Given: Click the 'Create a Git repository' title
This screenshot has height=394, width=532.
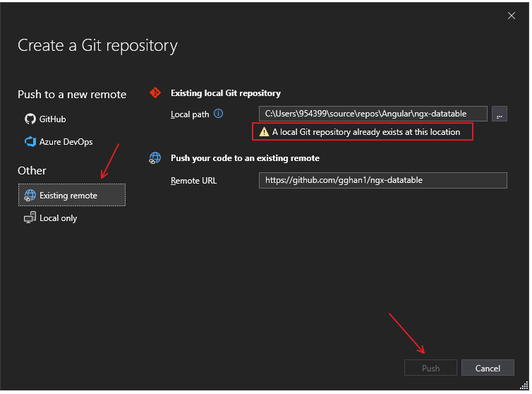Looking at the screenshot, I should (x=97, y=45).
